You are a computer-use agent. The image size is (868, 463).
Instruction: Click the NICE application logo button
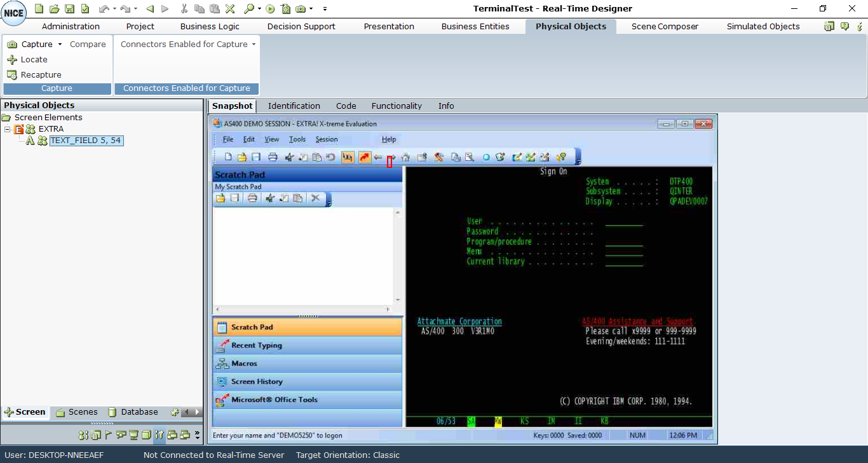pyautogui.click(x=14, y=13)
